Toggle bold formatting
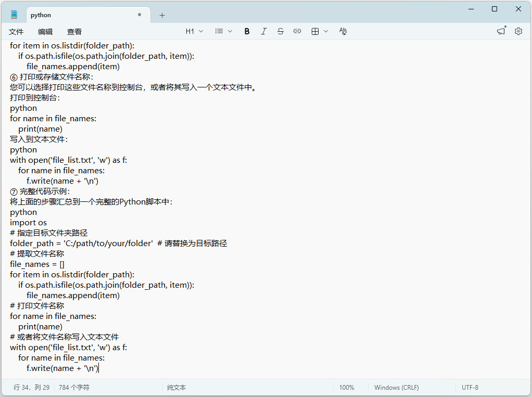Screen dimensions: 532x397 click(247, 32)
